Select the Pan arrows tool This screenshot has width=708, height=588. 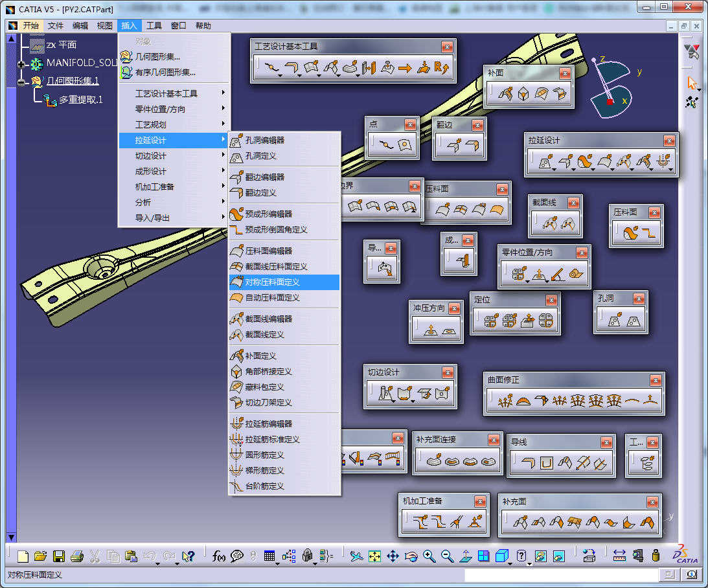(393, 556)
